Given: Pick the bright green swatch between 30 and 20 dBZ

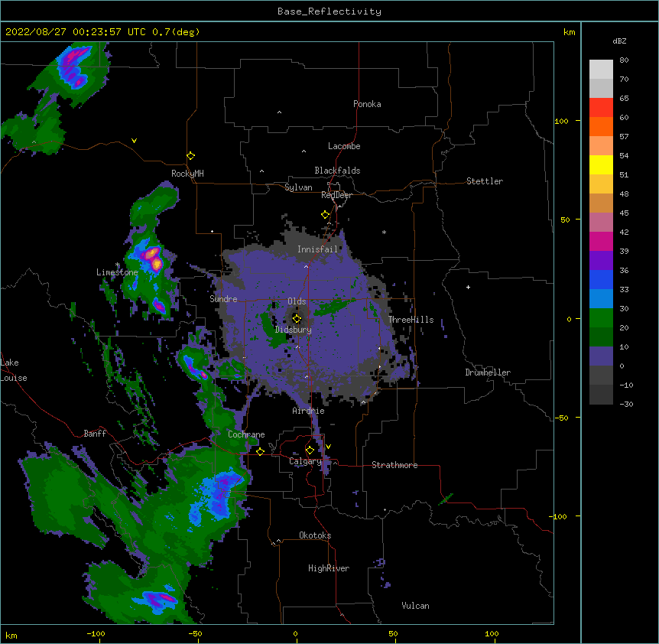Looking at the screenshot, I should (x=601, y=318).
